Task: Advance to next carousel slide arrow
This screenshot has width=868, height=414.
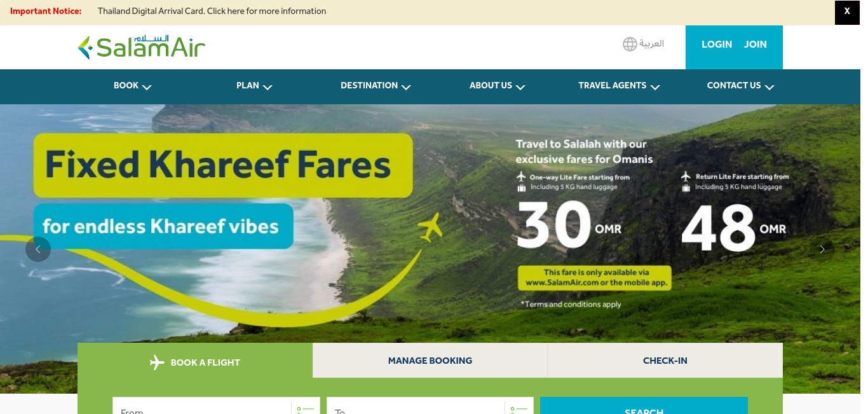Action: point(822,249)
